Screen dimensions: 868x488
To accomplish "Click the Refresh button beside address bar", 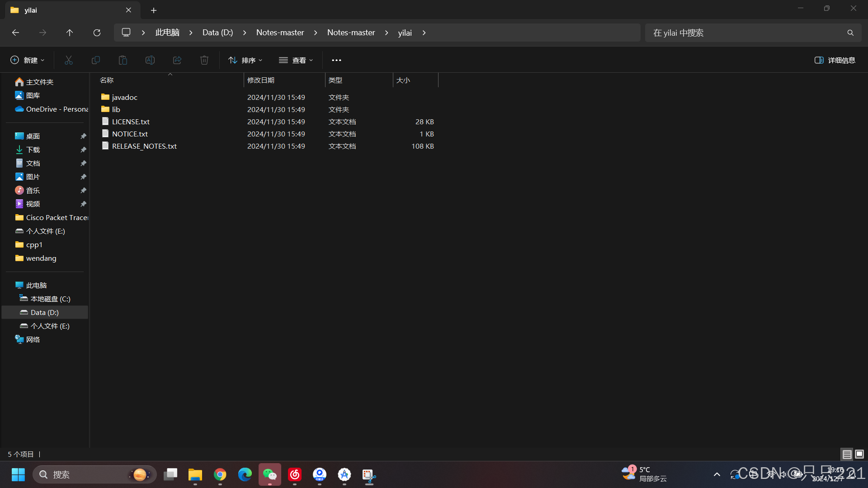I will pyautogui.click(x=97, y=33).
